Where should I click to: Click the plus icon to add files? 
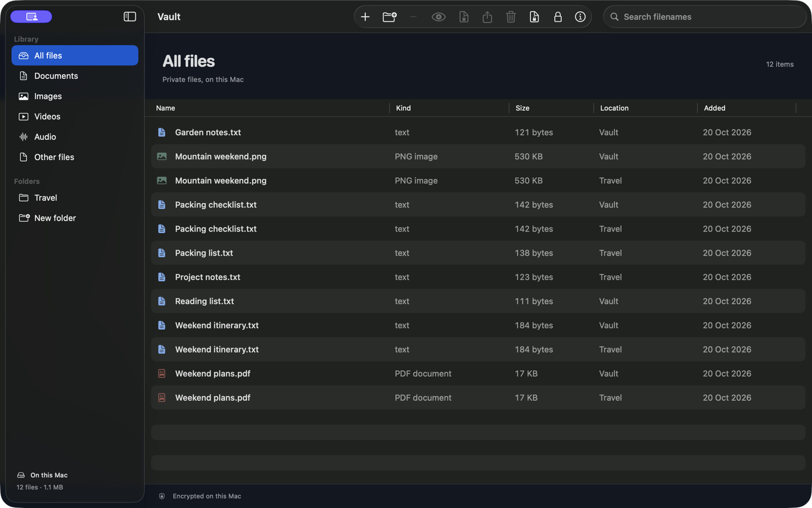coord(365,17)
